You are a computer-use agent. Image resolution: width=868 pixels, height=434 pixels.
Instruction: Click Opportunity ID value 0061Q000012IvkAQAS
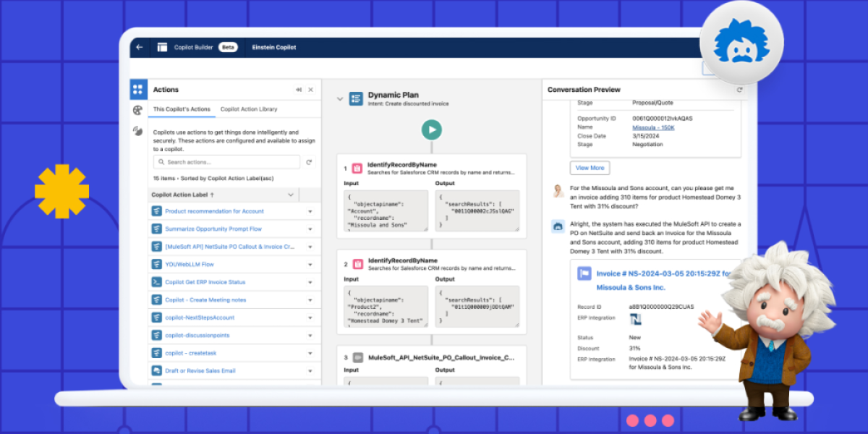[661, 119]
